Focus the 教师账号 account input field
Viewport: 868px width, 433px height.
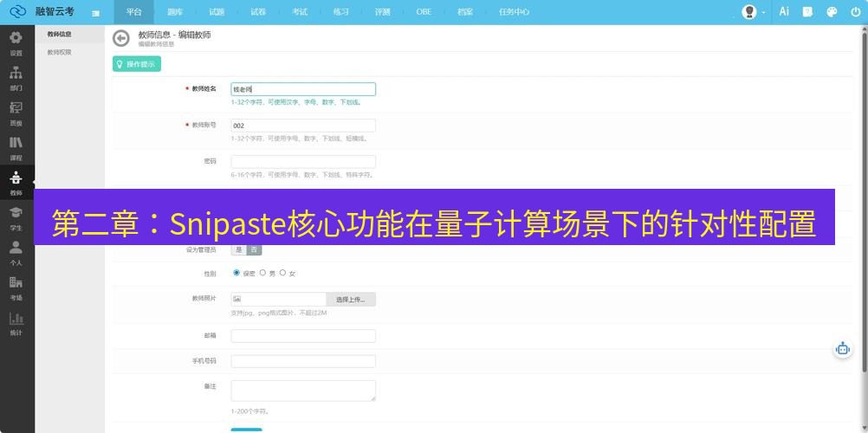[x=303, y=126]
